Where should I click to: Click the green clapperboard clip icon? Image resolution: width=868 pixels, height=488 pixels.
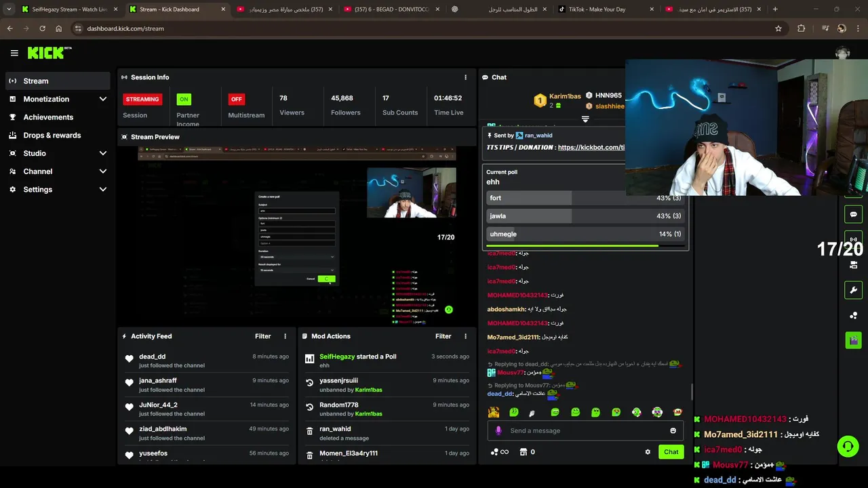pos(853,340)
